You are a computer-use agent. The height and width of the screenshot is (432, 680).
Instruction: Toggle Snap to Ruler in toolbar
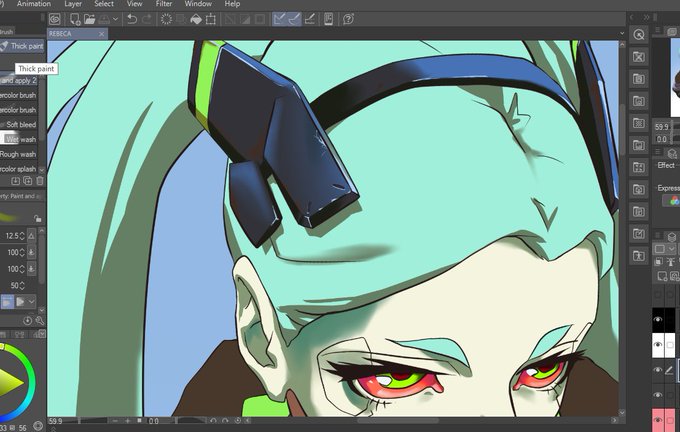tap(280, 19)
